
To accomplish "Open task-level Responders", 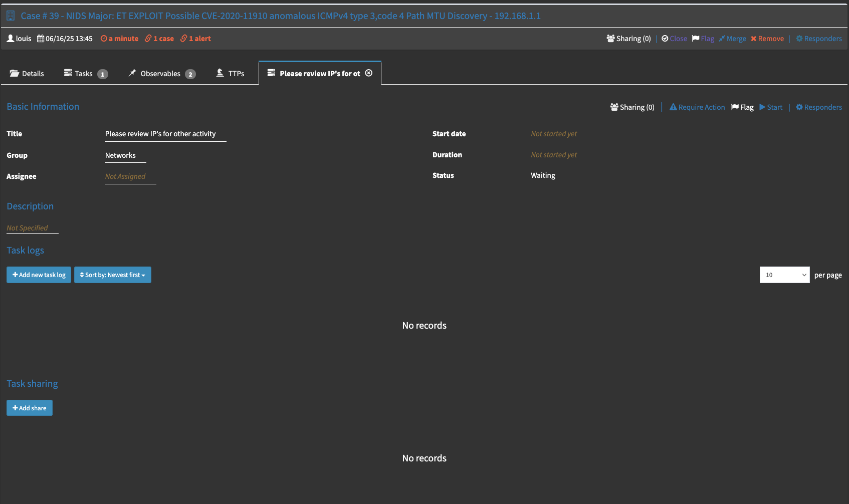I will pyautogui.click(x=818, y=107).
